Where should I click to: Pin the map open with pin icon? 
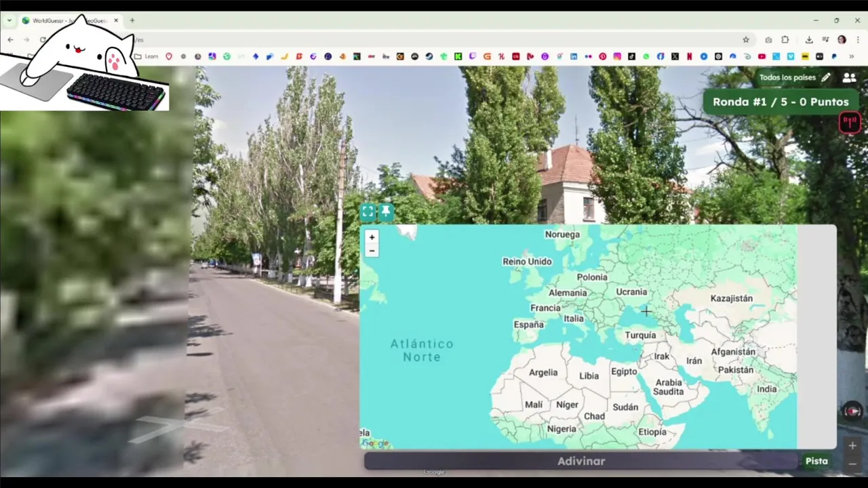tap(386, 212)
